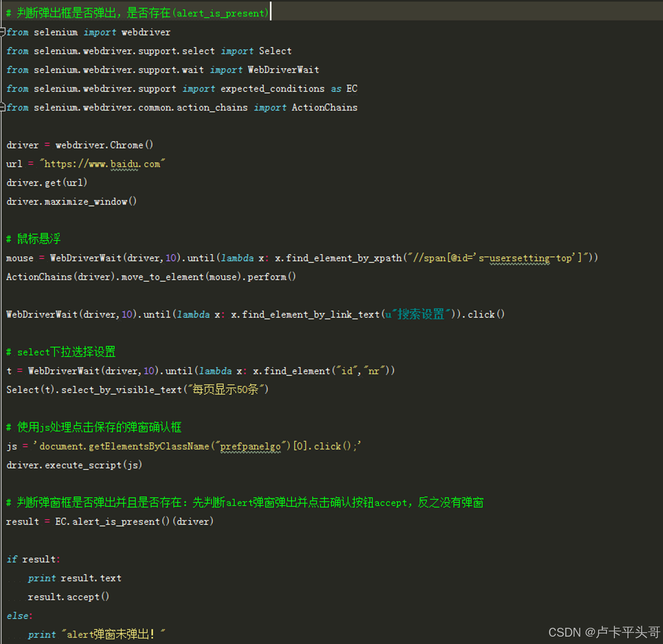Viewport: 663px width, 644px height.
Task: Click the string '搜索设置'
Action: [x=421, y=314]
